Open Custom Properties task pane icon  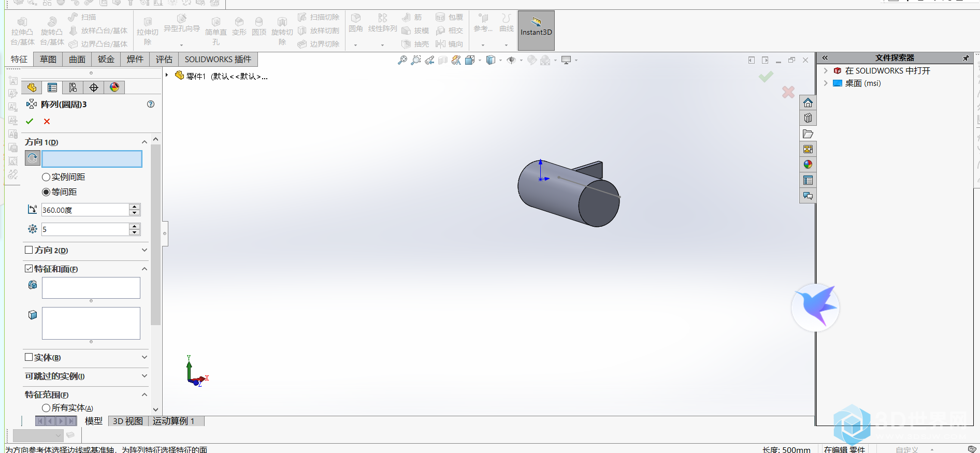[808, 180]
